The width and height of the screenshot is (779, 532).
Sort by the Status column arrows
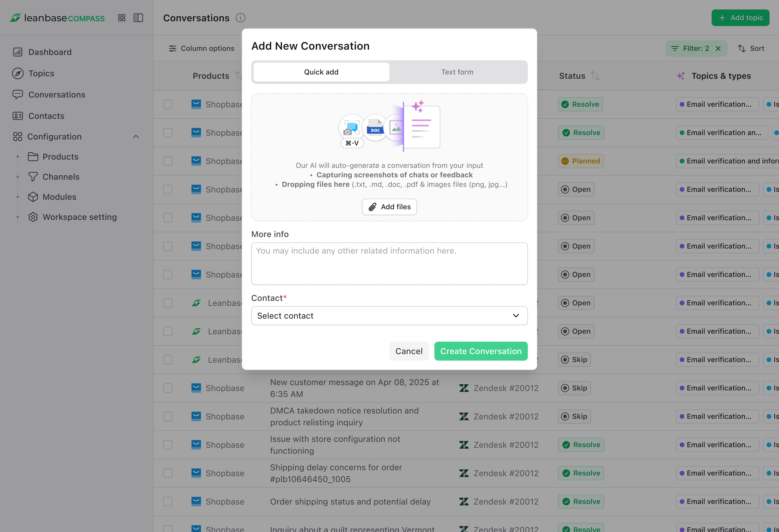[595, 76]
